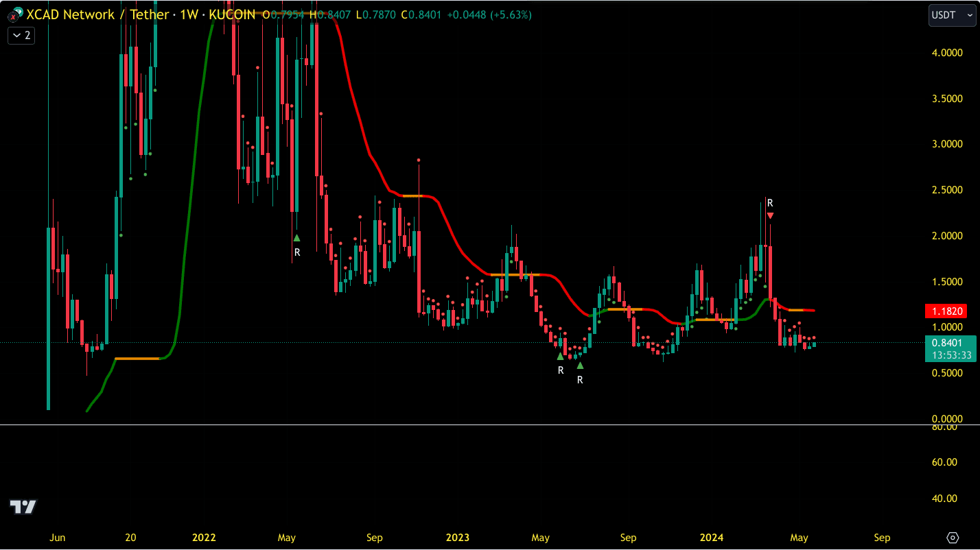Click the TradingView logo
The image size is (980, 550).
click(23, 507)
